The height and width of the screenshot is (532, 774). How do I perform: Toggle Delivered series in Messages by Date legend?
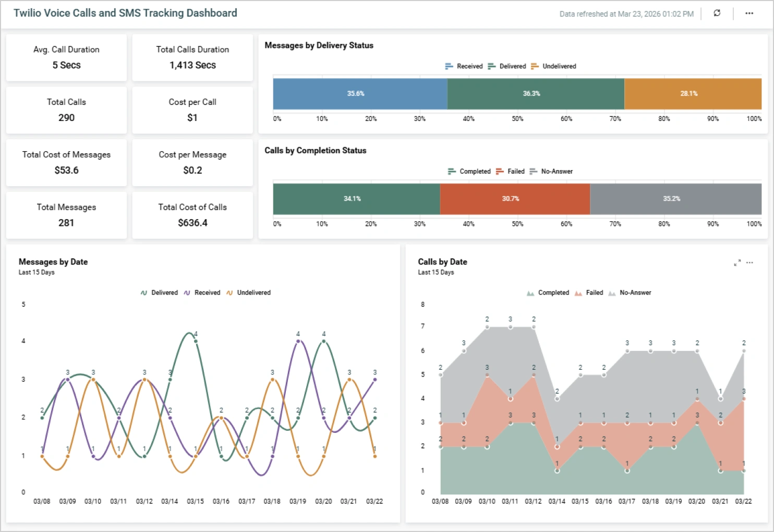click(159, 293)
